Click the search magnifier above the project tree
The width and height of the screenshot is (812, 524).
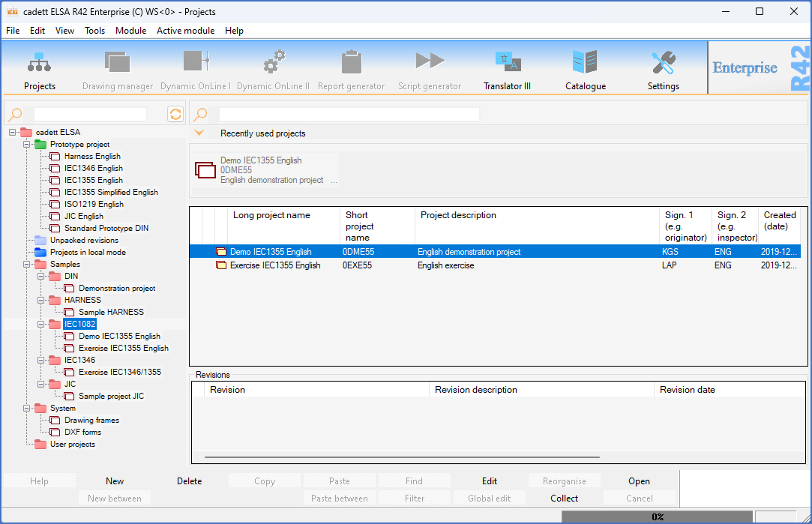point(13,114)
